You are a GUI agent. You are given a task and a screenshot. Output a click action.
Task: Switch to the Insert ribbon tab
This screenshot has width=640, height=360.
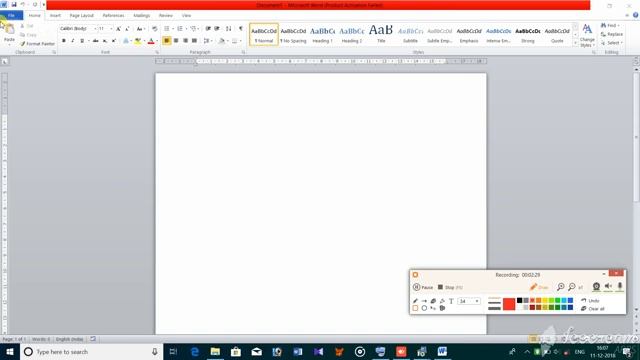(55, 16)
